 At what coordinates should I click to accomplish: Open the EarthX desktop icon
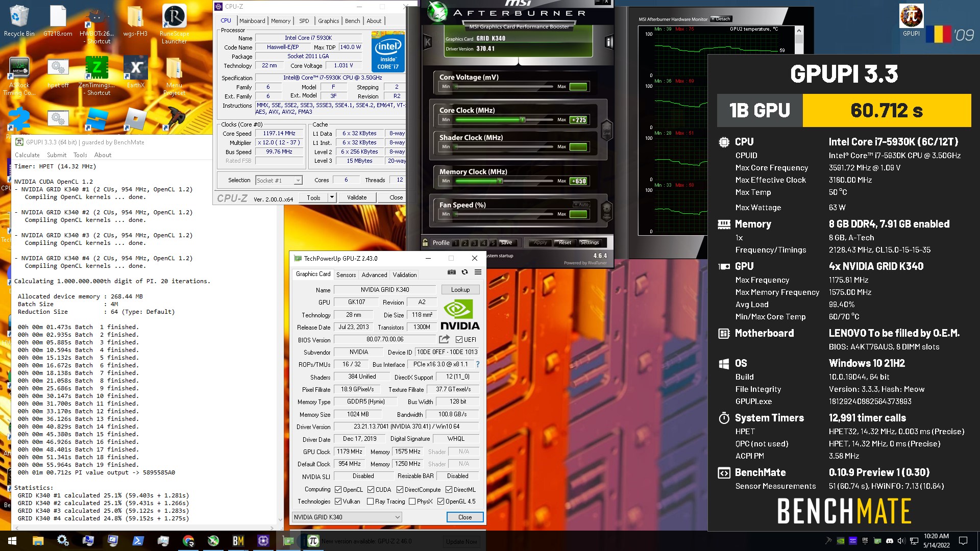(136, 72)
